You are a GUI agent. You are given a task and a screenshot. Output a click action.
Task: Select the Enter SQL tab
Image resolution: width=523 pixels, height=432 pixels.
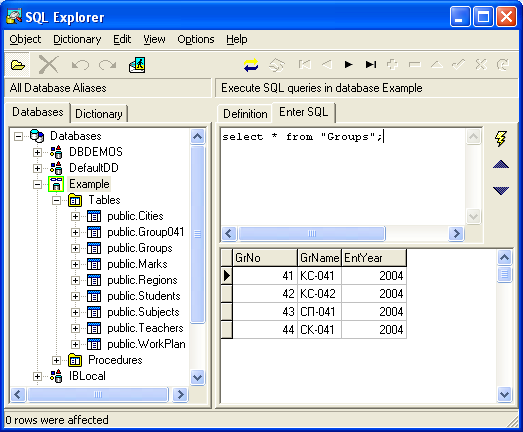pos(304,112)
